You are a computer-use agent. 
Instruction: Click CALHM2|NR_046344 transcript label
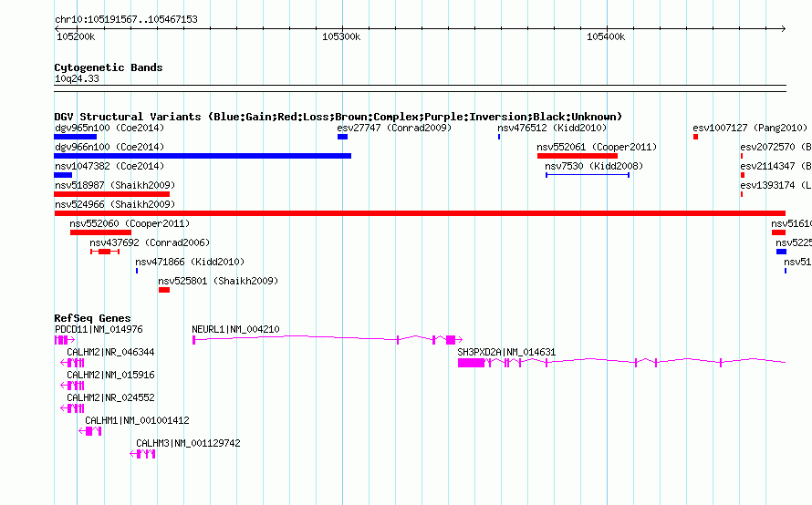pyautogui.click(x=110, y=352)
